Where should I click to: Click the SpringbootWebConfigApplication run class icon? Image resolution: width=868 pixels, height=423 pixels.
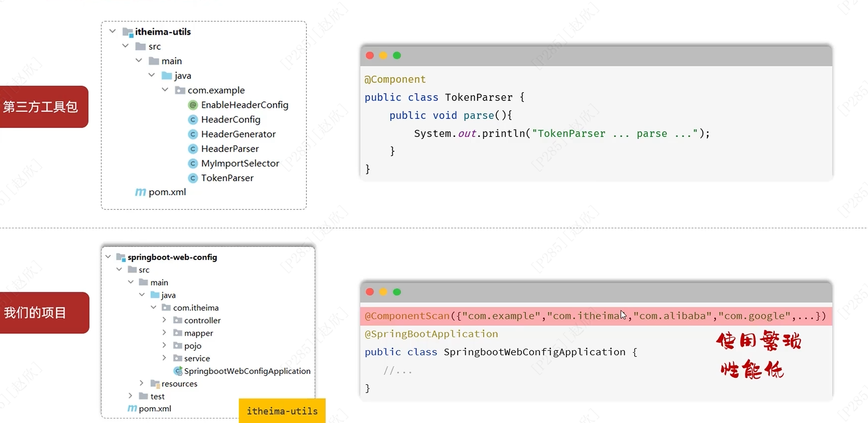tap(178, 371)
